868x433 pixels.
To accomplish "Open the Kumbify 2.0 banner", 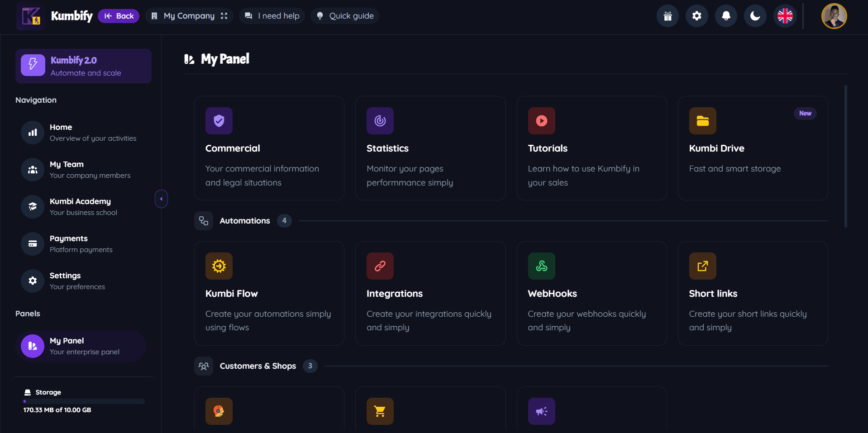I will click(x=83, y=66).
